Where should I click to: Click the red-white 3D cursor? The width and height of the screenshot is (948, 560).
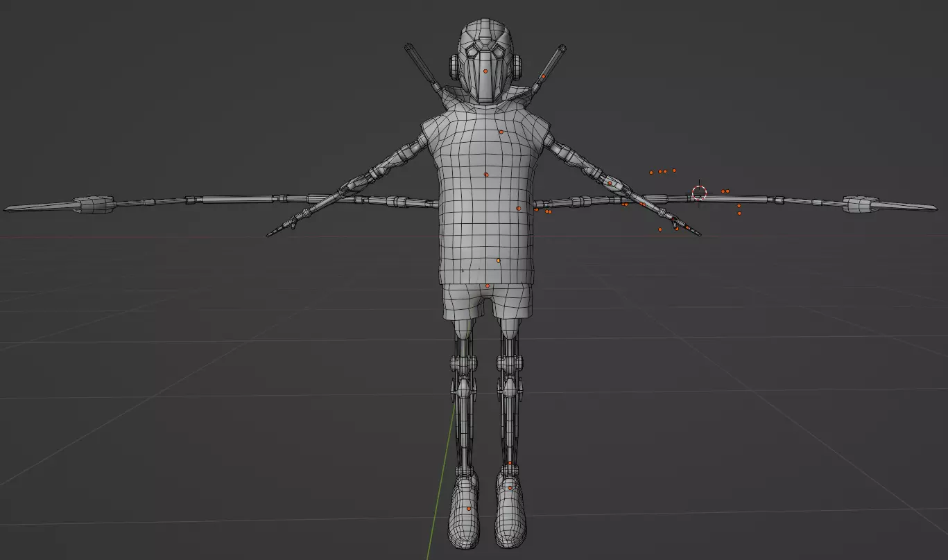pos(699,193)
